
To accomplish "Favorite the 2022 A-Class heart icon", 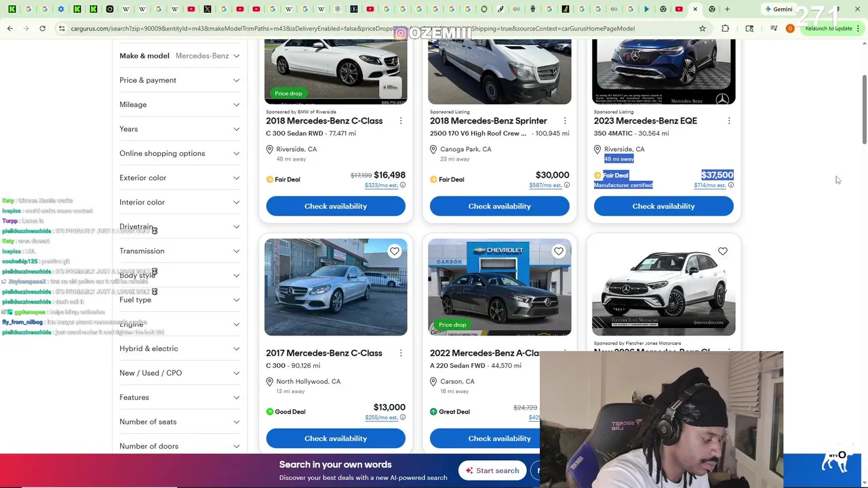I will [x=559, y=251].
